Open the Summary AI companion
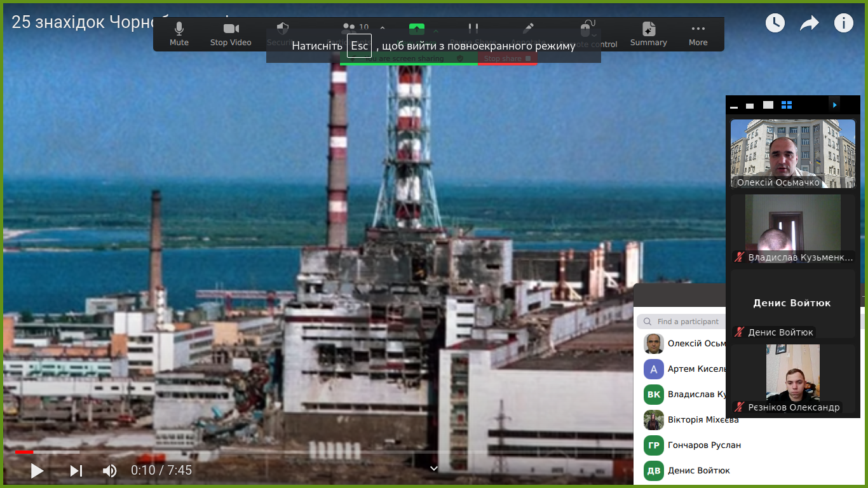 [648, 34]
